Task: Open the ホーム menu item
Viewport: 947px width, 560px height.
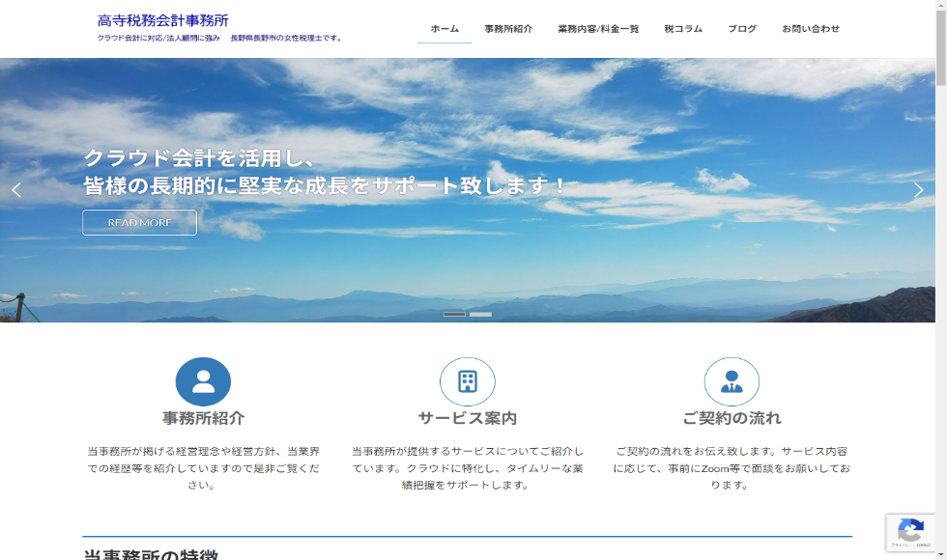Action: (445, 29)
